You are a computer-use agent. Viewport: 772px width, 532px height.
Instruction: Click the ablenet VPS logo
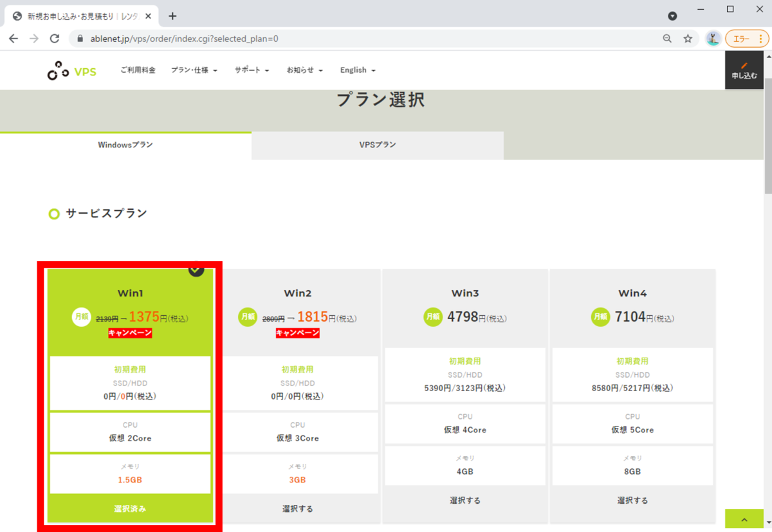pos(71,71)
